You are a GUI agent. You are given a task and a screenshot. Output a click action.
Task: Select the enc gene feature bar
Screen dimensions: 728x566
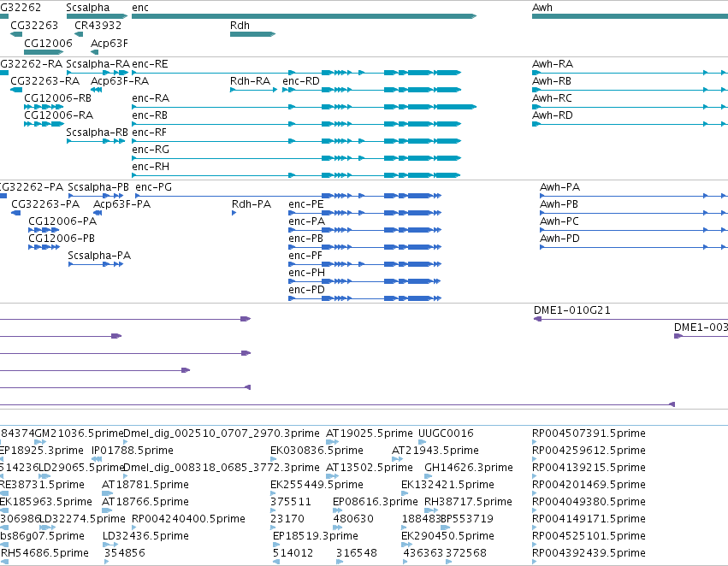click(304, 16)
